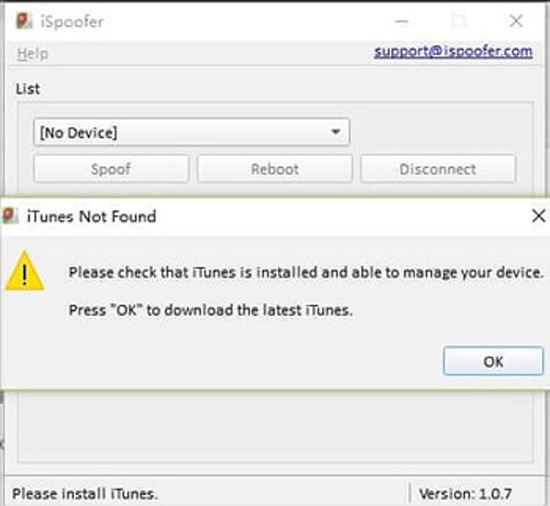Screen dimensions: 550x506
Task: Confirm with OK to download iTunes
Action: click(494, 361)
